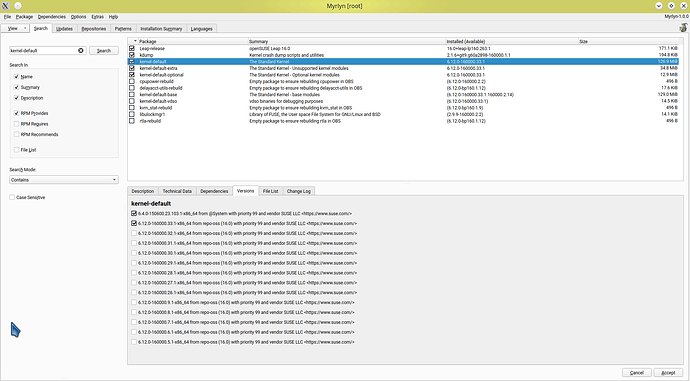Uncheck version 6.4.0-150600.23.103.1 from @System
690x381 pixels.
(x=134, y=213)
